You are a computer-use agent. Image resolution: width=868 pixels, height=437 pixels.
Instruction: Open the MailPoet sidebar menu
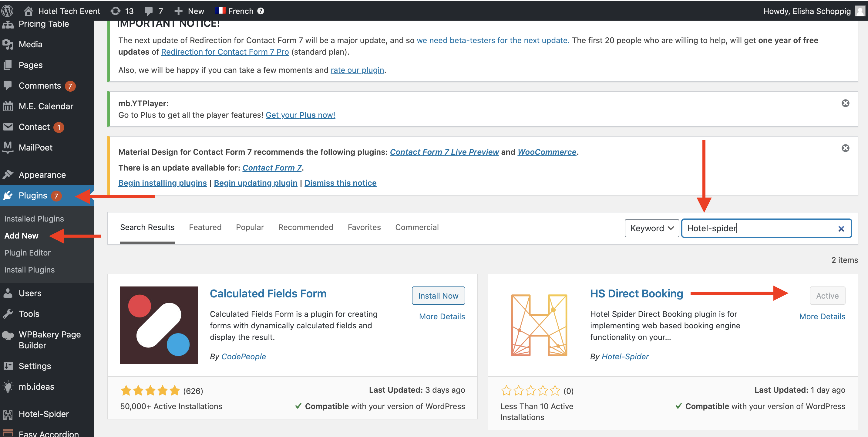[35, 147]
